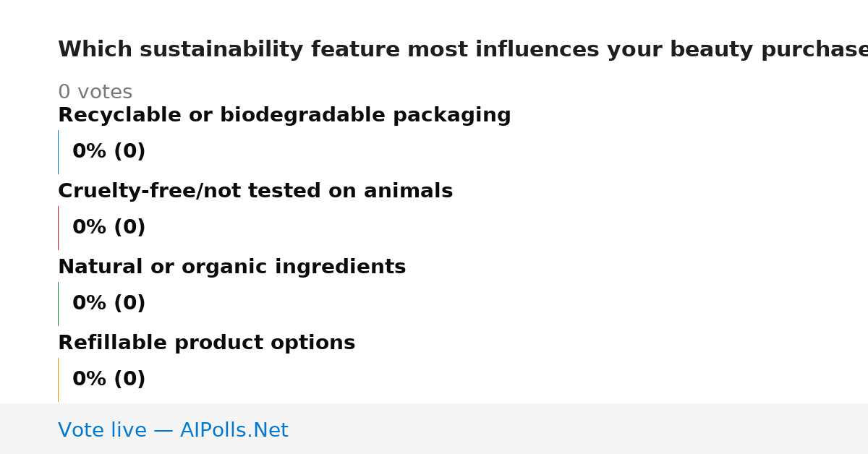
Task: Click the word 'organic' in third option
Action: (231, 267)
